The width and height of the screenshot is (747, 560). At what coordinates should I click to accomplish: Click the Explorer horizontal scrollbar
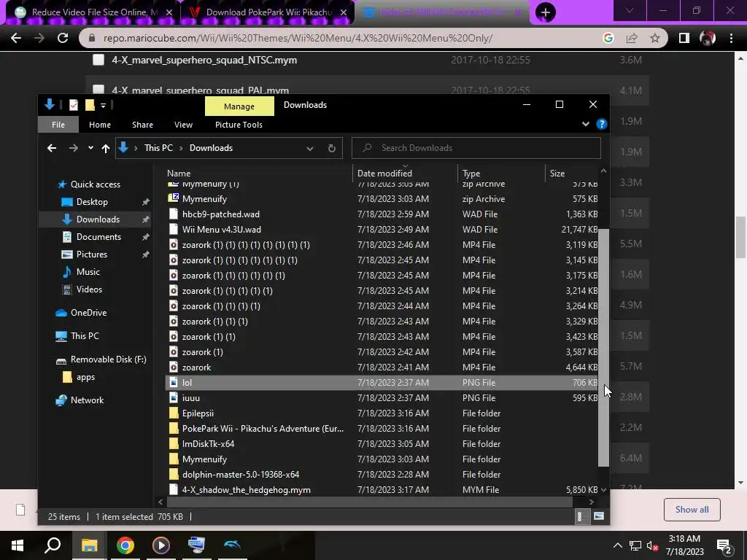(370, 502)
